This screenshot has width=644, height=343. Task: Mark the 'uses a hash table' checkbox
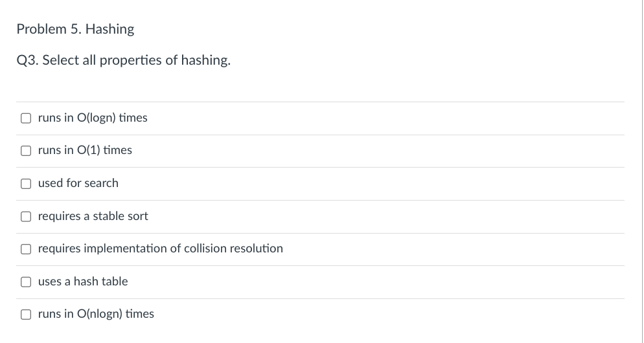26,282
